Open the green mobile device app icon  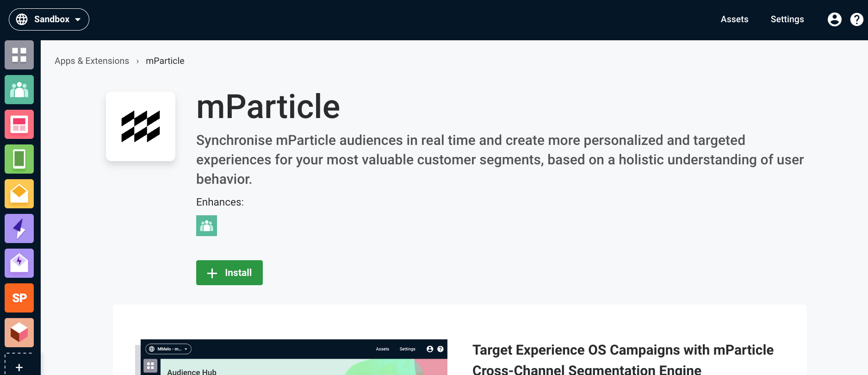click(x=19, y=159)
